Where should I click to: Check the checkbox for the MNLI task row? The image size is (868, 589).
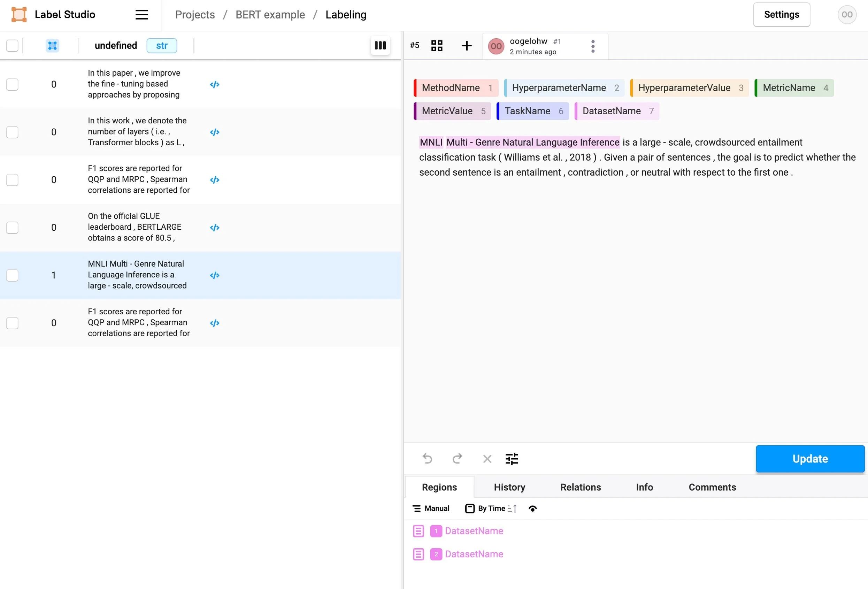pyautogui.click(x=12, y=275)
